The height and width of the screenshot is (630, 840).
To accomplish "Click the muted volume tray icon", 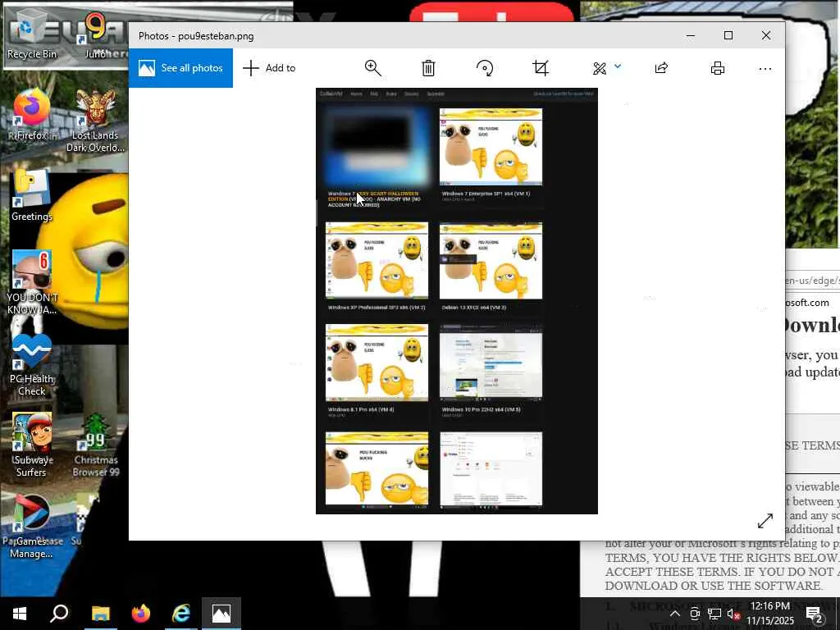I will 733,614.
